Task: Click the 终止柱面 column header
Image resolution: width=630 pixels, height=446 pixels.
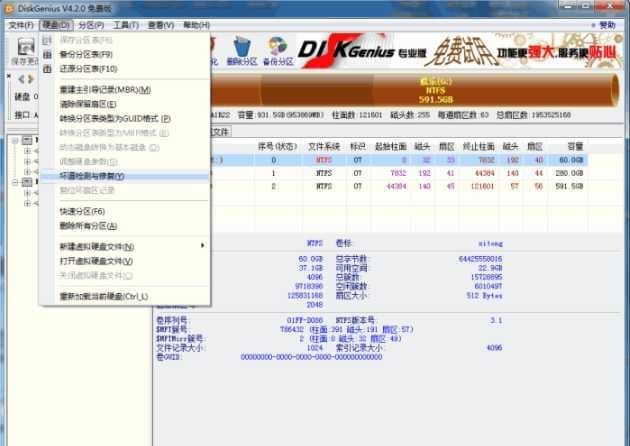Action: [479, 147]
